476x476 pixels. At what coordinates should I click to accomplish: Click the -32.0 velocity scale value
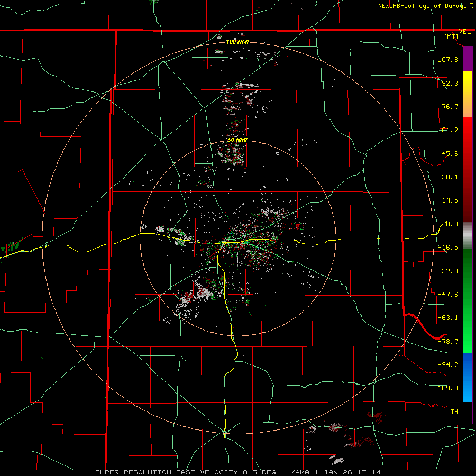(448, 271)
